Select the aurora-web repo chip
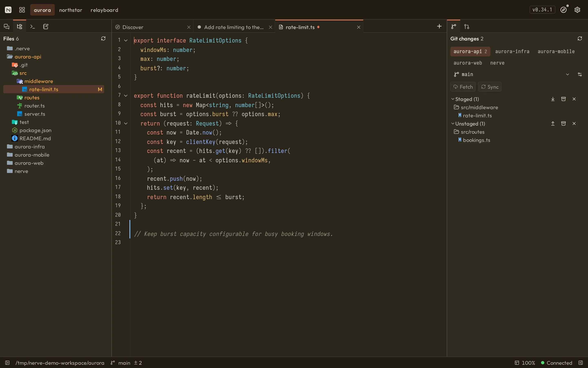Screen dimensions: 588x368 468,63
